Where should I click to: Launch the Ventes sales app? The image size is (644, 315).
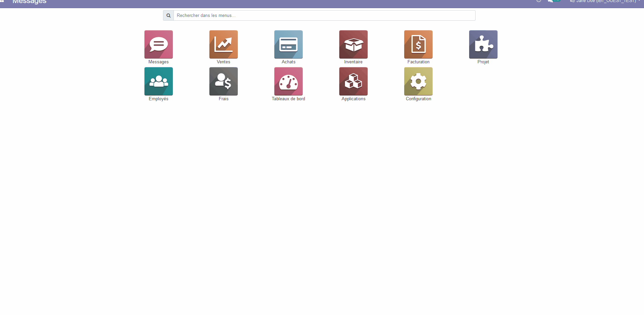tap(223, 44)
